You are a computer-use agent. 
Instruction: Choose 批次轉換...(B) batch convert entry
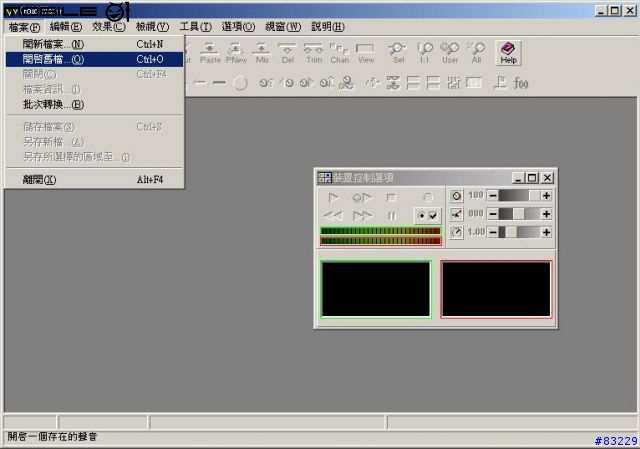[95, 104]
